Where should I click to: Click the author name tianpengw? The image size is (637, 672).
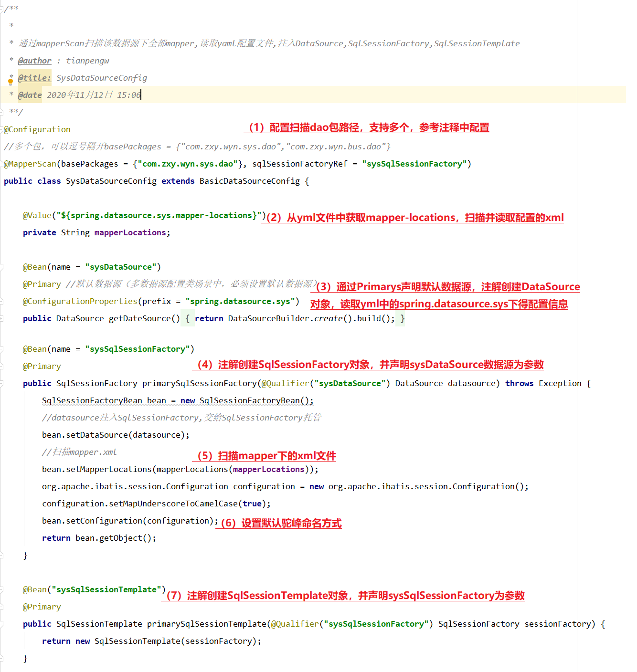pos(87,61)
